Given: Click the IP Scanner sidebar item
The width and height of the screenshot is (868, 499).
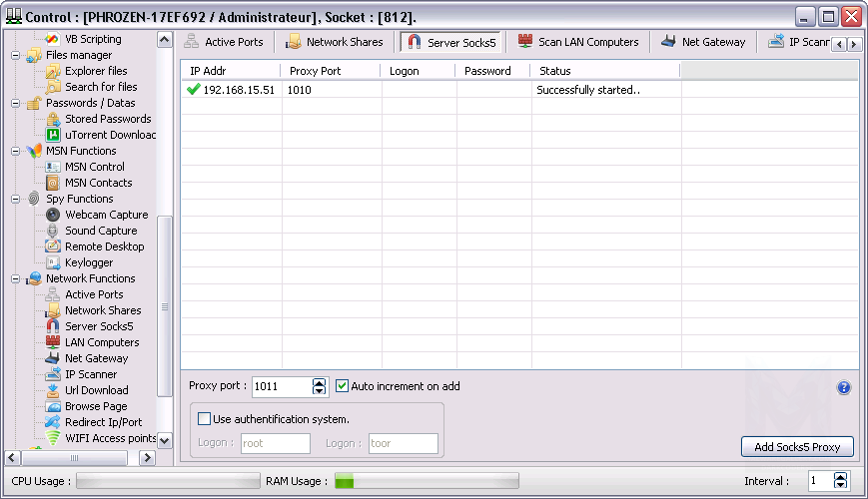Looking at the screenshot, I should pyautogui.click(x=91, y=374).
